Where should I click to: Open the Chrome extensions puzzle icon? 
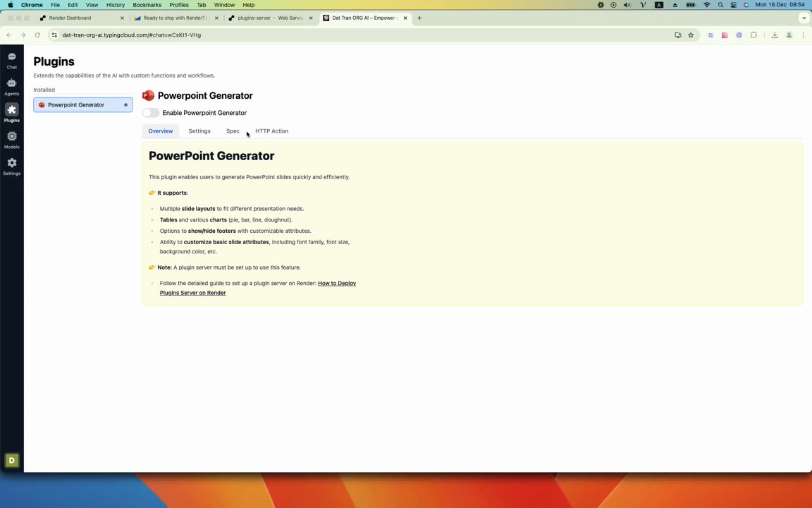(753, 35)
